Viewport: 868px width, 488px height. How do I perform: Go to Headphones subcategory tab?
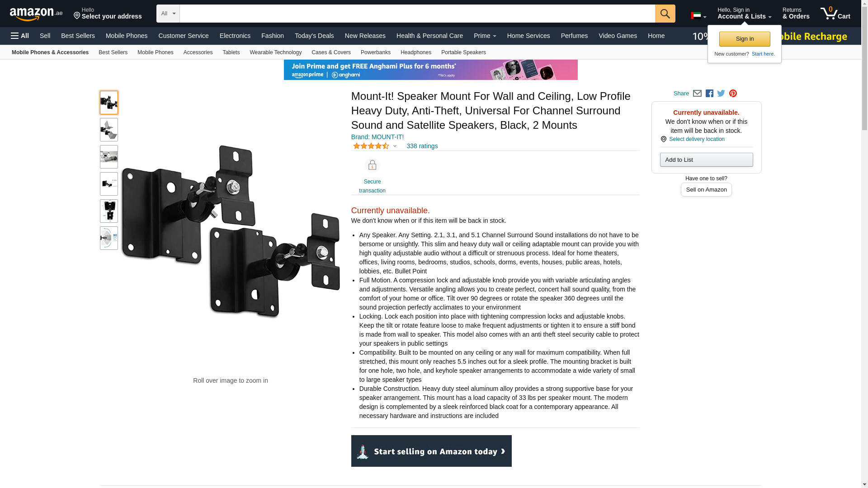[415, 52]
